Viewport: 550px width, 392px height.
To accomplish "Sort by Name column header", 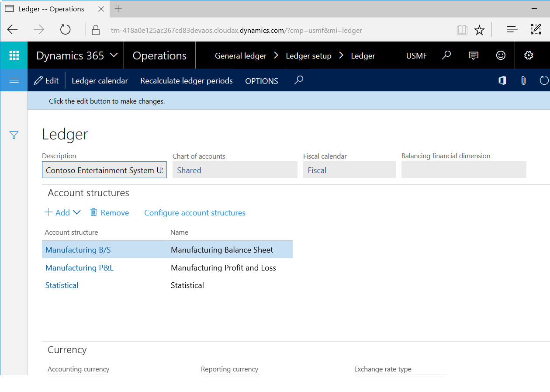I will 180,232.
